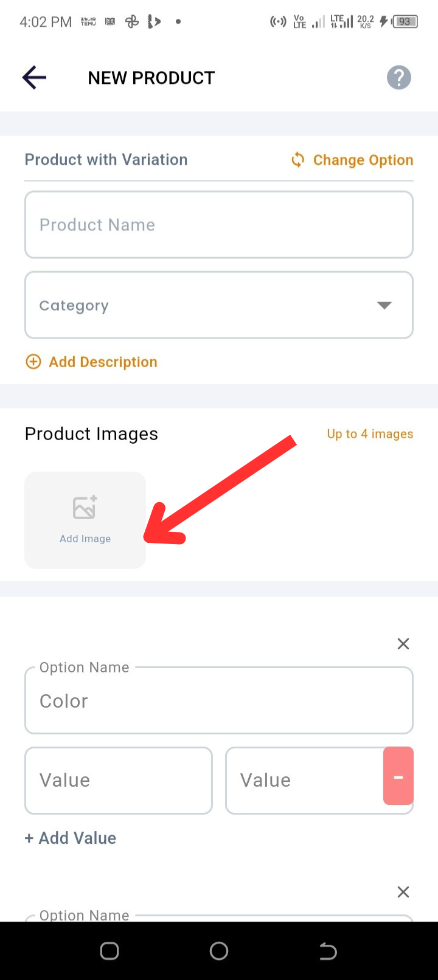
Task: Click the Option Name field containing Color
Action: point(219,700)
